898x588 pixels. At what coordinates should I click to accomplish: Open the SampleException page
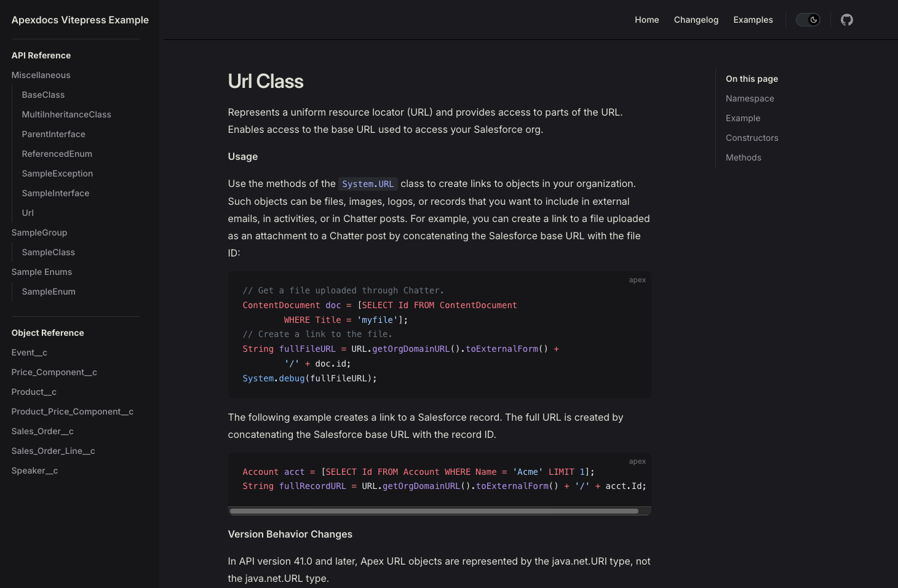(x=57, y=173)
